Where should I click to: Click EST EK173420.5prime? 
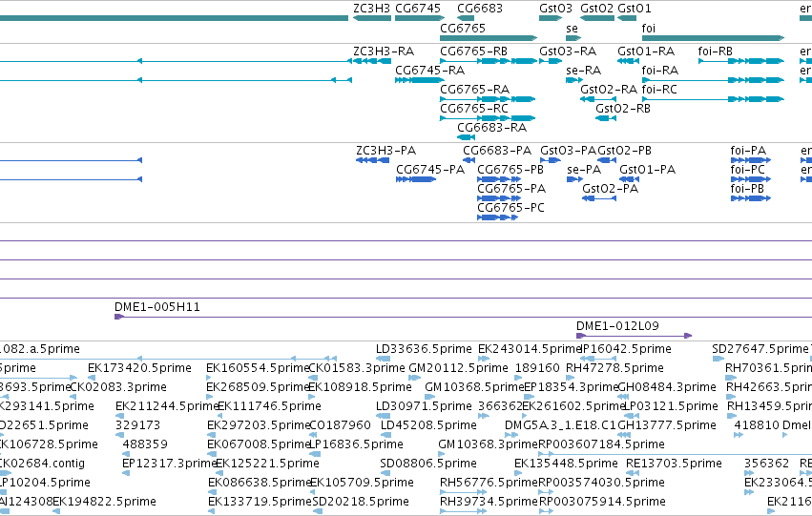pos(92,378)
